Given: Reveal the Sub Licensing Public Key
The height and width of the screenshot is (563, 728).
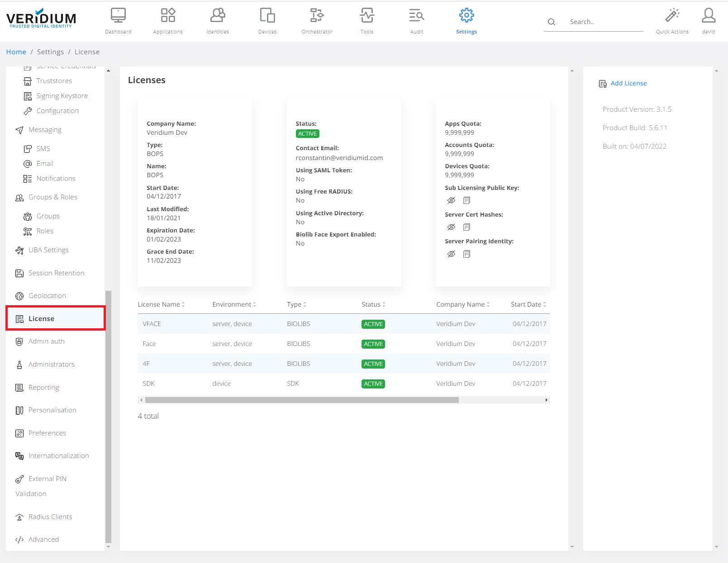Looking at the screenshot, I should click(x=451, y=200).
